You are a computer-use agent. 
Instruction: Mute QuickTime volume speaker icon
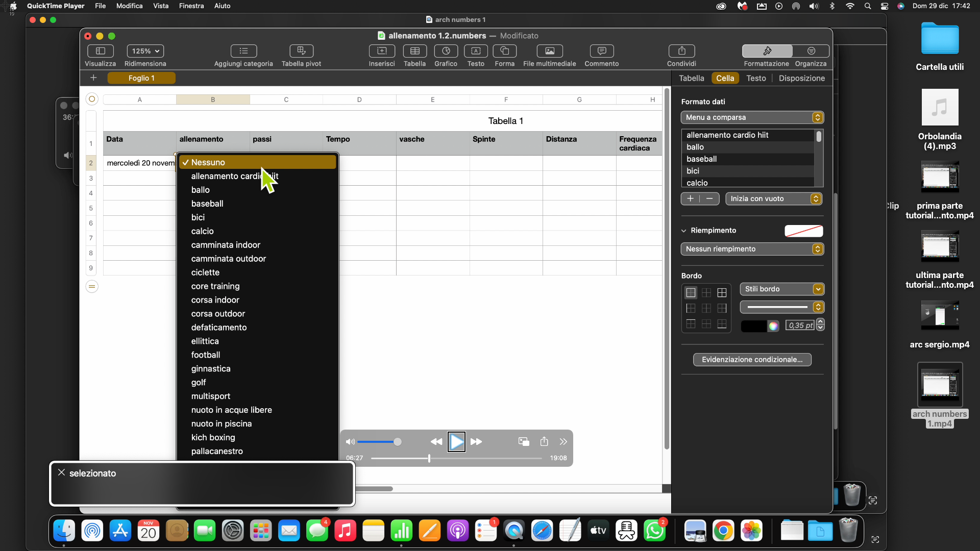pos(350,442)
